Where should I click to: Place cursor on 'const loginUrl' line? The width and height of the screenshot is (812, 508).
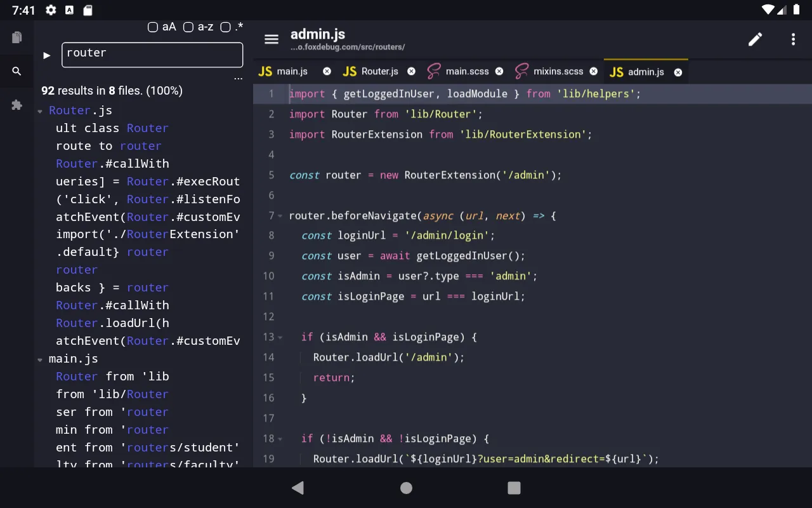398,236
